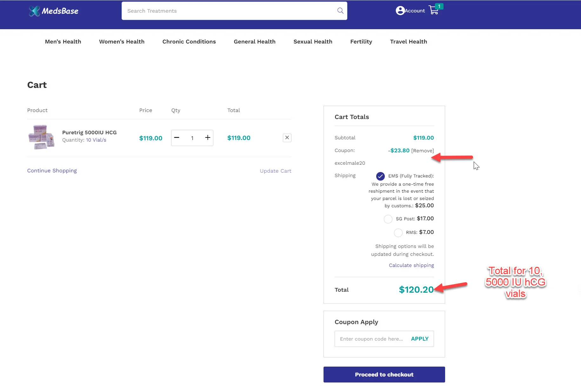
Task: Click the APPLY coupon button
Action: (420, 339)
